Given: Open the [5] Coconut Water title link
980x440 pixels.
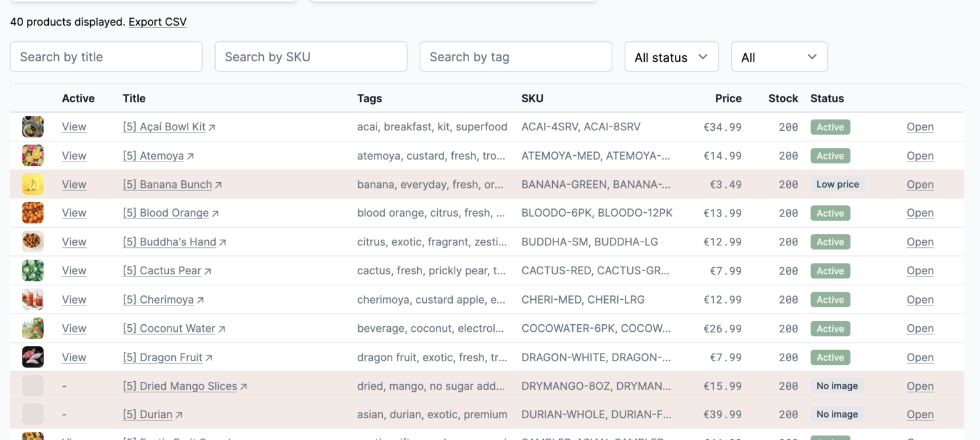Looking at the screenshot, I should click(174, 329).
